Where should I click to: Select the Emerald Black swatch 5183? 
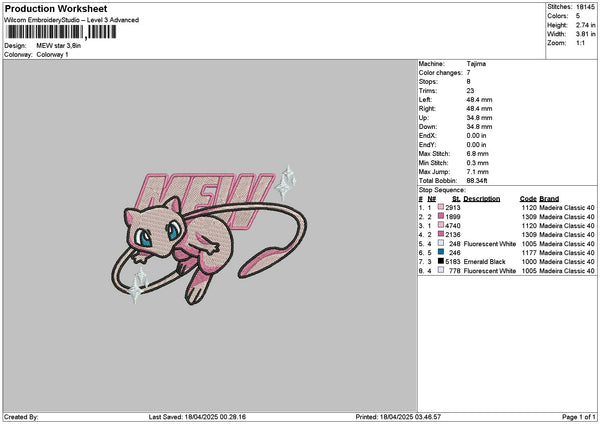pos(441,261)
